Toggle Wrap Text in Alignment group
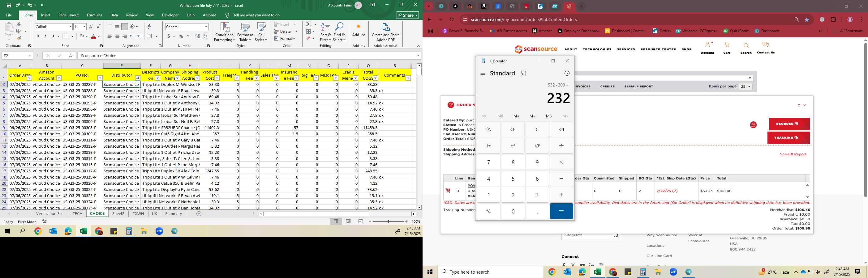 click(x=149, y=27)
